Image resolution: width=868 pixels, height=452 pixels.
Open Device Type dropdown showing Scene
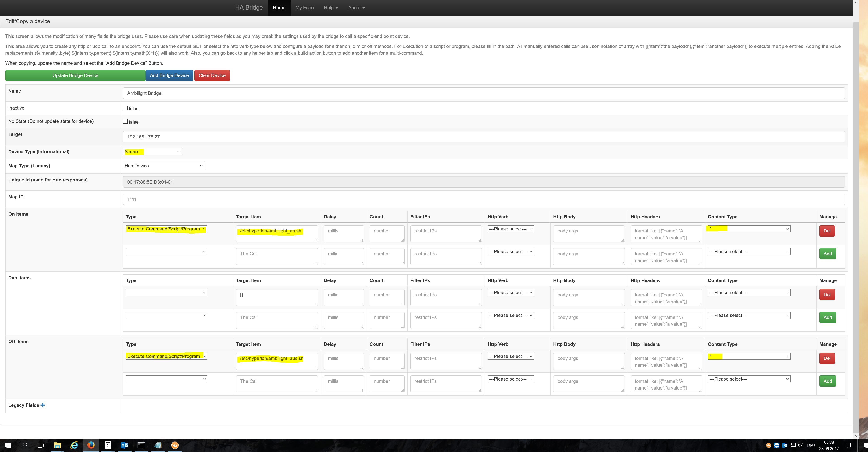pyautogui.click(x=152, y=152)
